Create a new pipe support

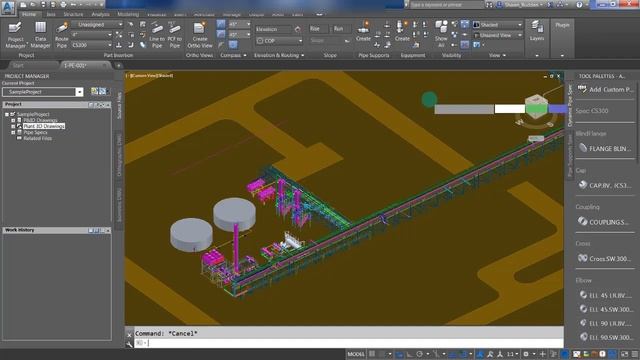pyautogui.click(x=363, y=32)
